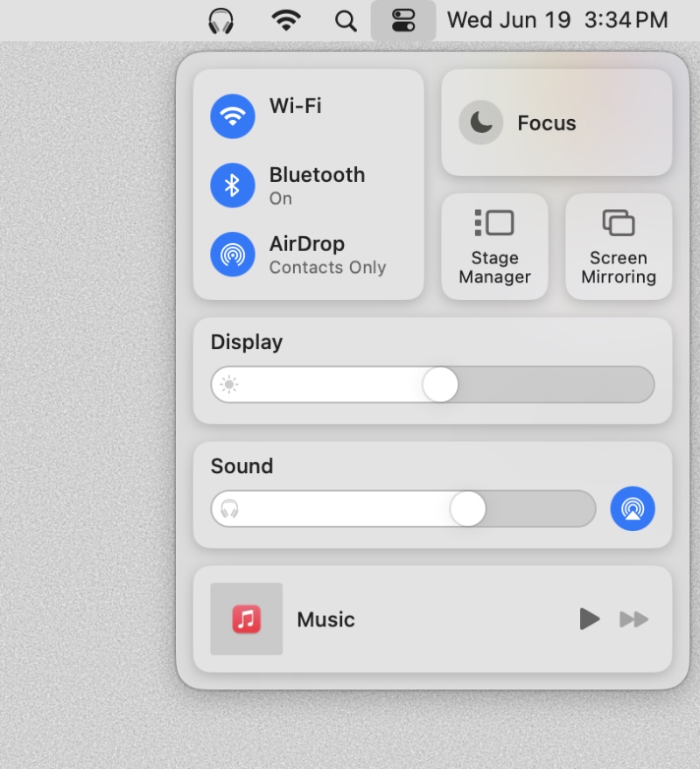The height and width of the screenshot is (769, 700).
Task: Open AirPlay audio output selector
Action: coord(632,508)
